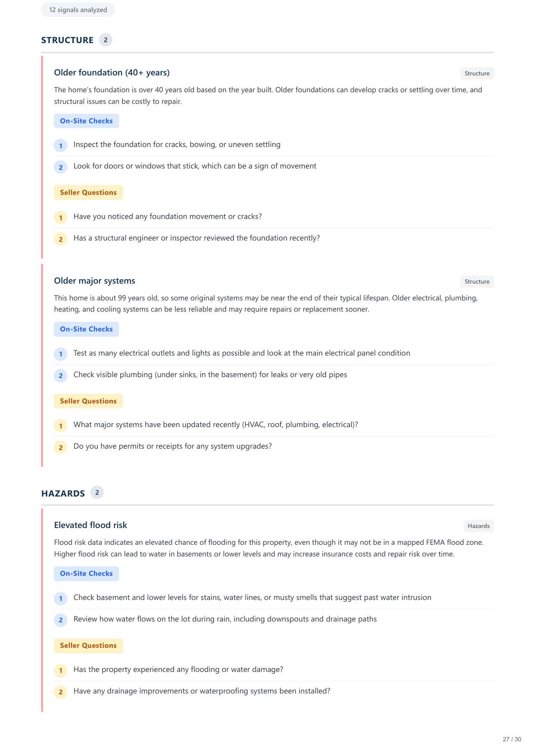Click blue number 1 beside foundation cracks inspection
535x756 pixels.
[x=61, y=146]
